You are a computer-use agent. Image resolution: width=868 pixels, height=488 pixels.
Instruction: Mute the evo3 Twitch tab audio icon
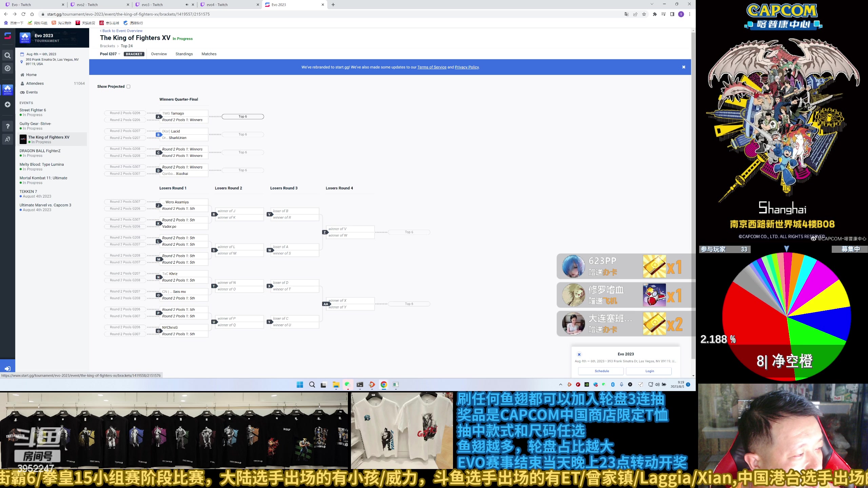pos(187,5)
